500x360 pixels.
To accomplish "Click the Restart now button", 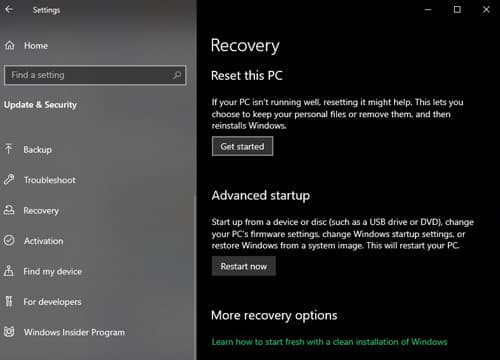I will coord(244,266).
